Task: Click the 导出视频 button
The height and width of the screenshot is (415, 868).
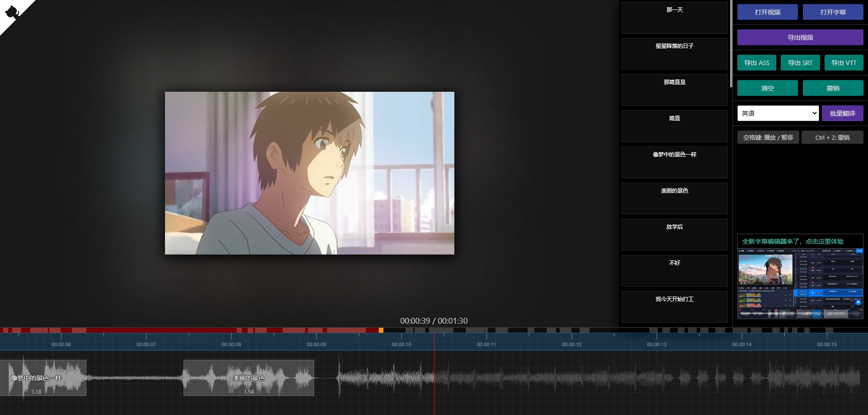Action: [x=800, y=38]
